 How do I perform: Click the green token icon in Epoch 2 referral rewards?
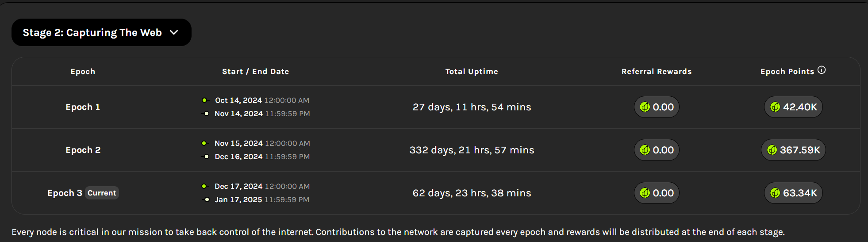(645, 150)
